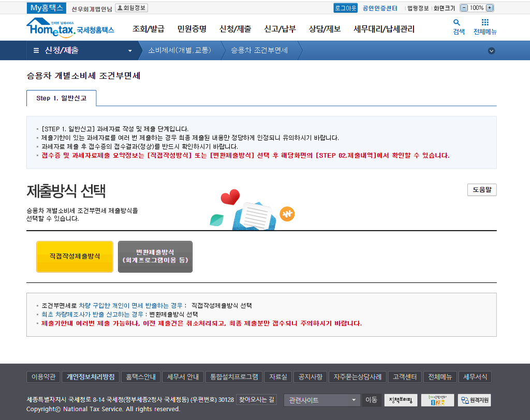Open the 세무서식 footer link

click(x=475, y=377)
